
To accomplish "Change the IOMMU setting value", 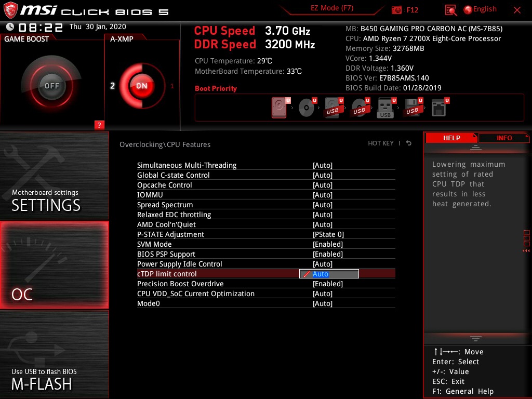I will coord(322,195).
